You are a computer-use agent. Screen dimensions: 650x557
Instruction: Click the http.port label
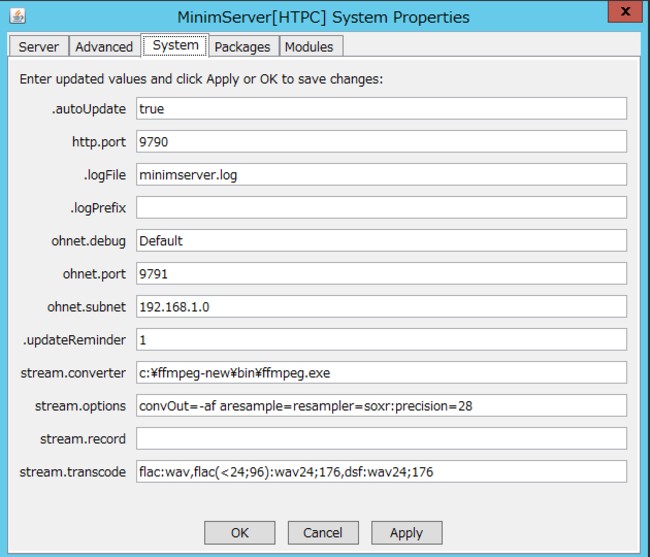[99, 142]
